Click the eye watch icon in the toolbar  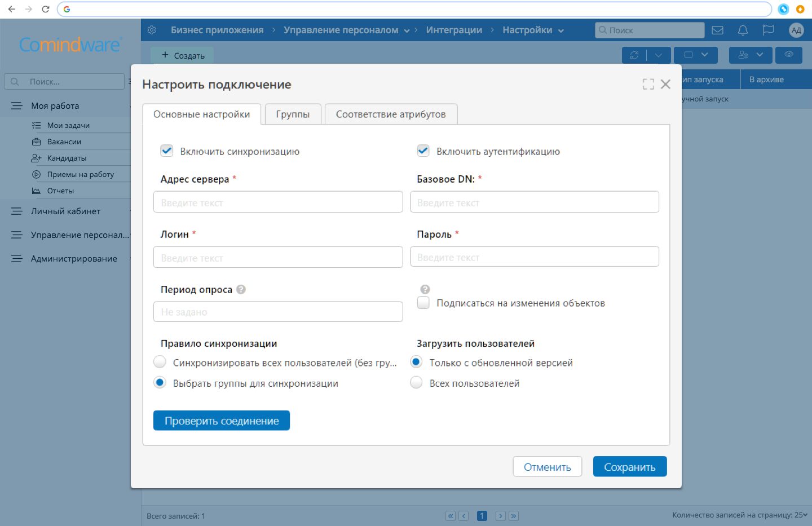788,55
